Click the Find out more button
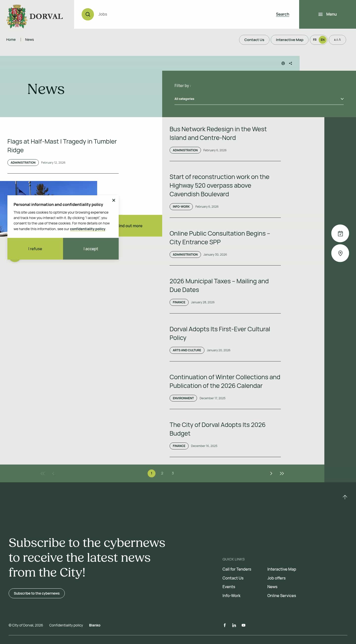 click(x=140, y=225)
